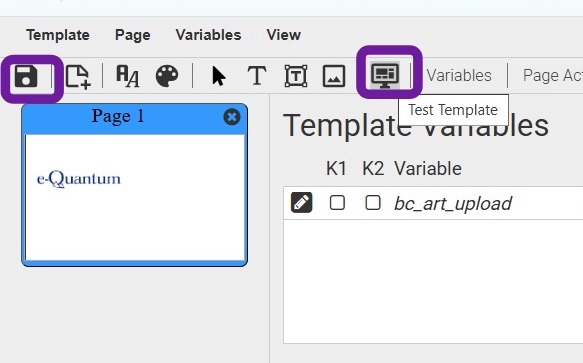Viewport: 583px width, 363px height.
Task: Check the K1 box for bc_art_upload
Action: click(x=337, y=203)
